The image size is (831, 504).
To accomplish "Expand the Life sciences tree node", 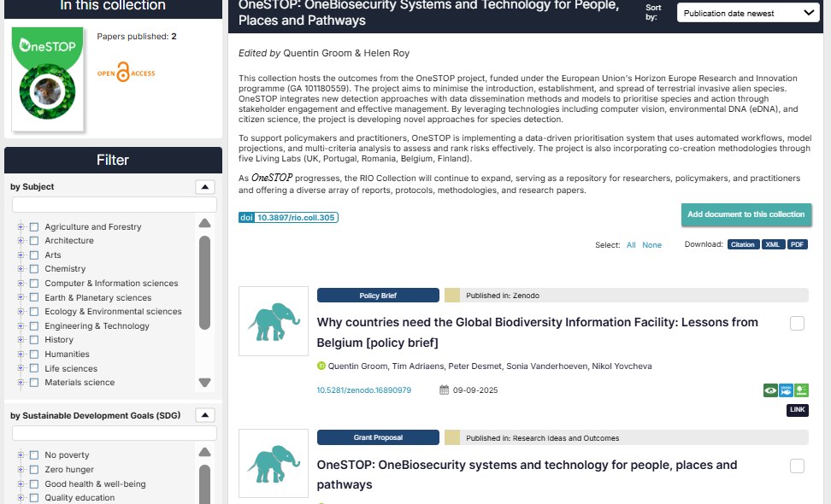I will (21, 369).
